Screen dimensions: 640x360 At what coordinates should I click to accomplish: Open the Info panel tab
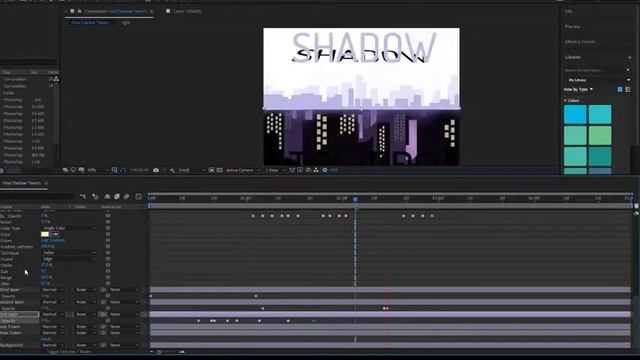569,11
